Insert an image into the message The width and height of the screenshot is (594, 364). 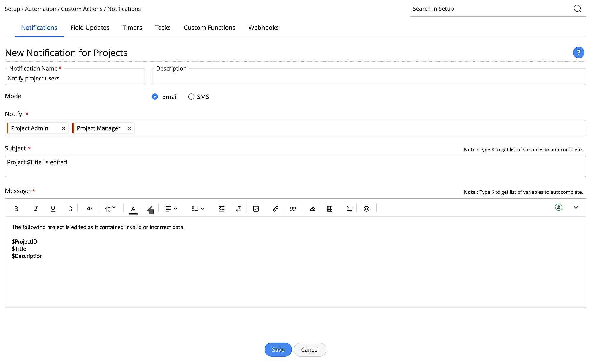point(256,209)
